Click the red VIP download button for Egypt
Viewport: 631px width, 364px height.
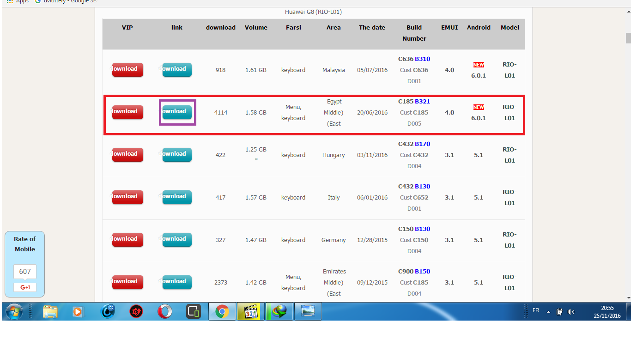pyautogui.click(x=127, y=112)
